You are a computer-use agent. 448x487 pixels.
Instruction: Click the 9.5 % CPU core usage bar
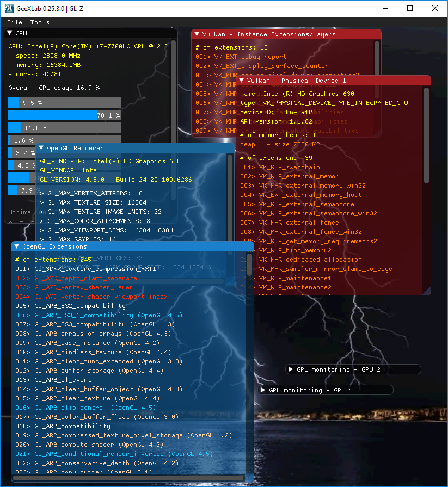pyautogui.click(x=65, y=103)
